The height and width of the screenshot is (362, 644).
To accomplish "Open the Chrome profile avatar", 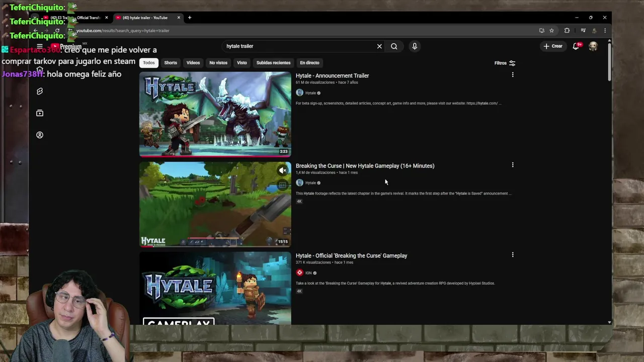I will [x=594, y=31].
